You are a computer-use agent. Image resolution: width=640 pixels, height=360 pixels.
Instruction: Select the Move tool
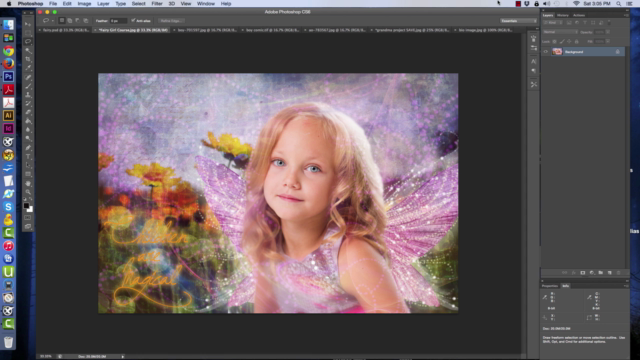tap(28, 24)
